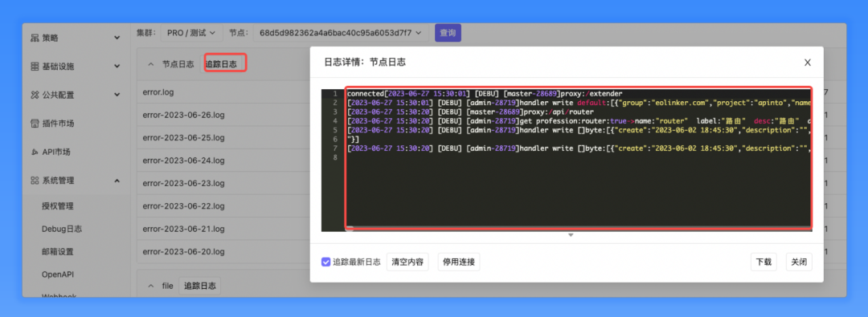Image resolution: width=868 pixels, height=317 pixels.
Task: Click 追踪日志 next to 节点日志
Action: click(x=222, y=64)
